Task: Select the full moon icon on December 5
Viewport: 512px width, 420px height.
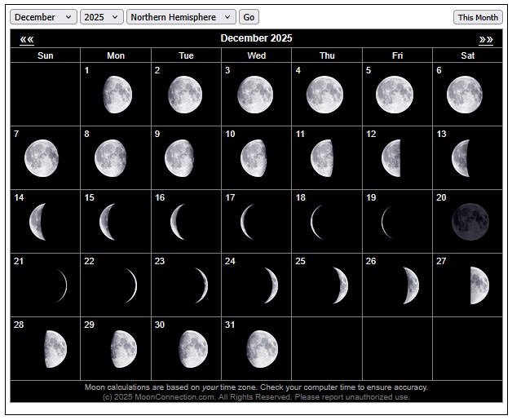Action: 395,95
